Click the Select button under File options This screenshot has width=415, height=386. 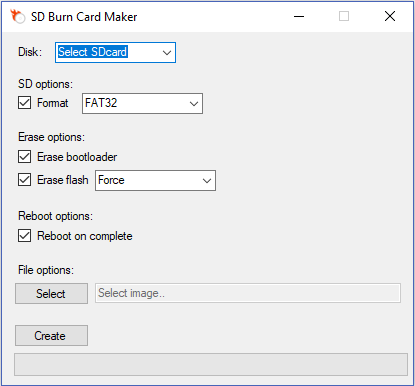[x=51, y=294]
